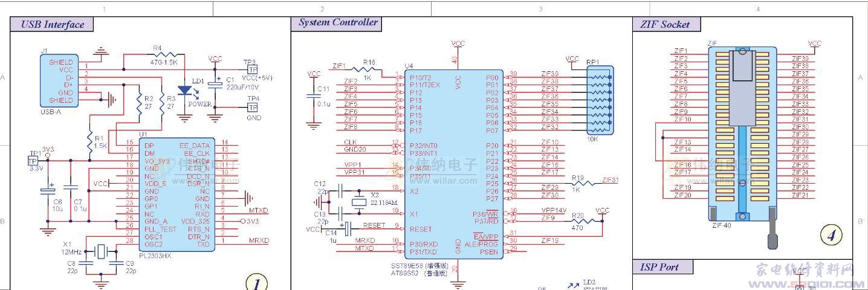This screenshot has width=868, height=290.
Task: Click the U1 PL2303HX chip body
Action: point(175,195)
